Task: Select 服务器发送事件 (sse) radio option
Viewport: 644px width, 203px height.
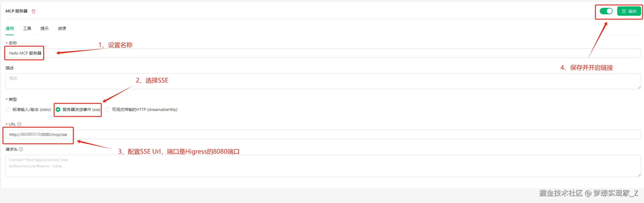Action: click(x=58, y=109)
